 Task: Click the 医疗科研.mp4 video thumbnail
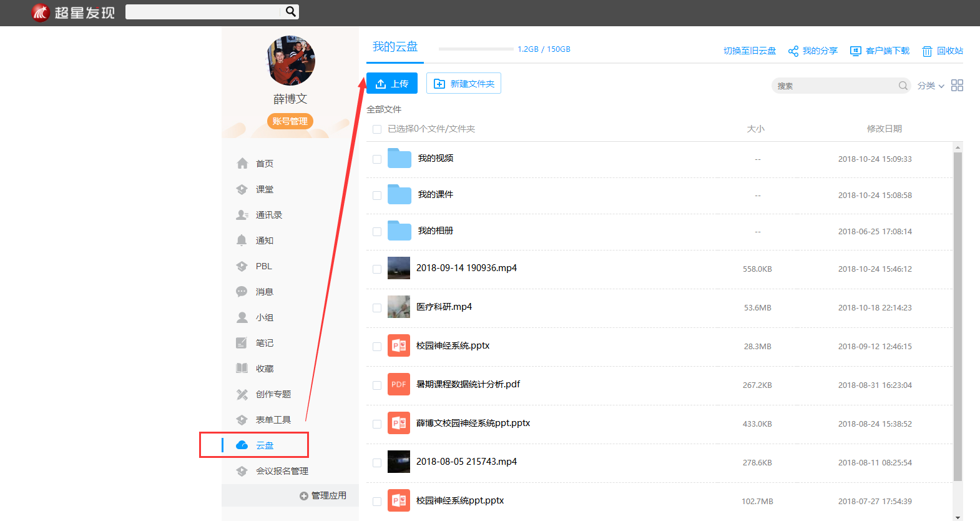(x=399, y=307)
